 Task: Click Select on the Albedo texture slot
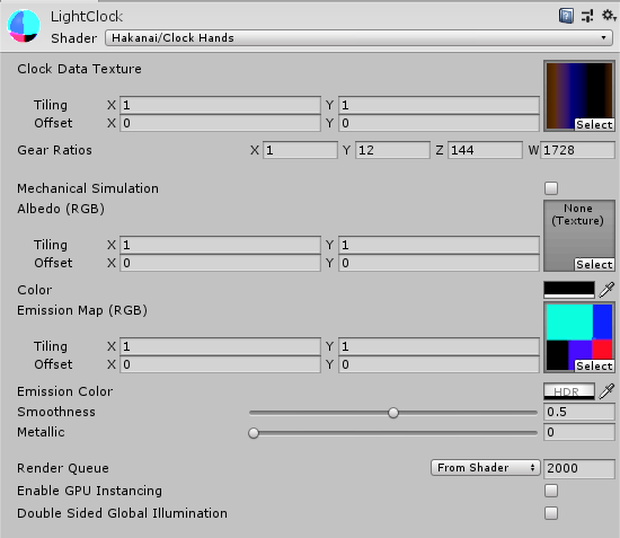point(594,264)
